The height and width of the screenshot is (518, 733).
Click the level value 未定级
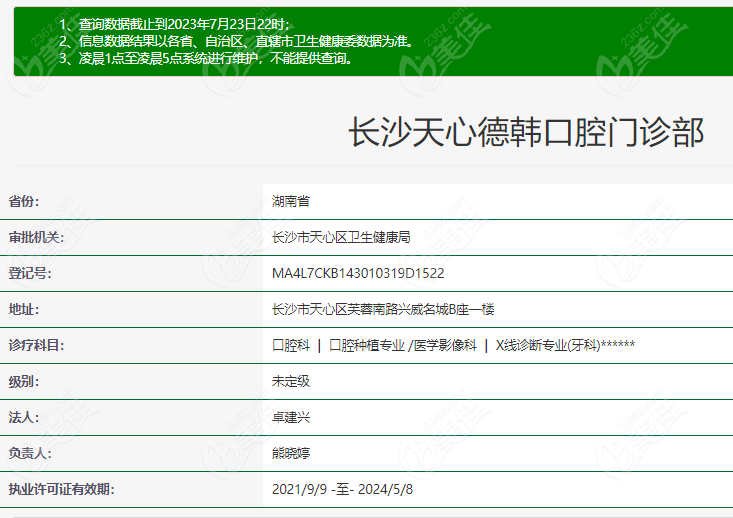click(291, 381)
